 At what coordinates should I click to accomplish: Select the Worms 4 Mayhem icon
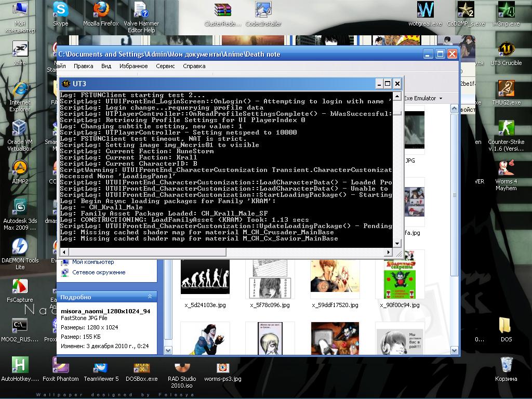point(506,168)
